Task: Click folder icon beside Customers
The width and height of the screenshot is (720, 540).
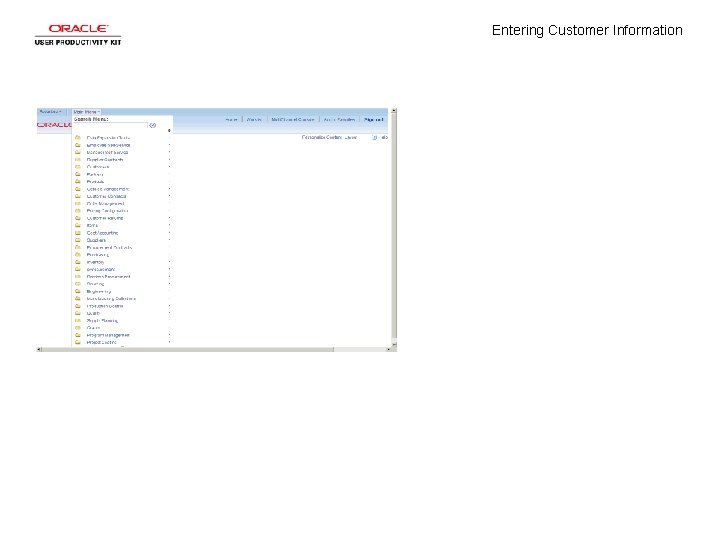Action: (x=78, y=167)
